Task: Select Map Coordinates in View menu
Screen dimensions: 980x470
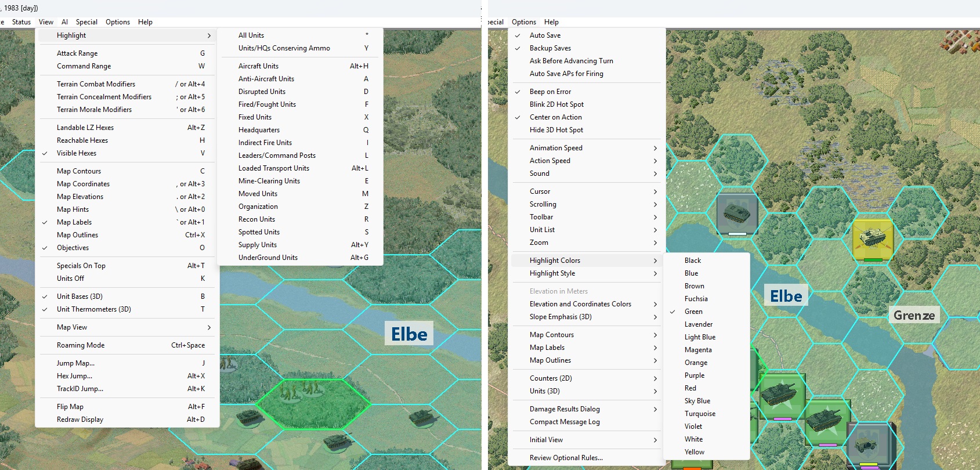Action: tap(127, 184)
